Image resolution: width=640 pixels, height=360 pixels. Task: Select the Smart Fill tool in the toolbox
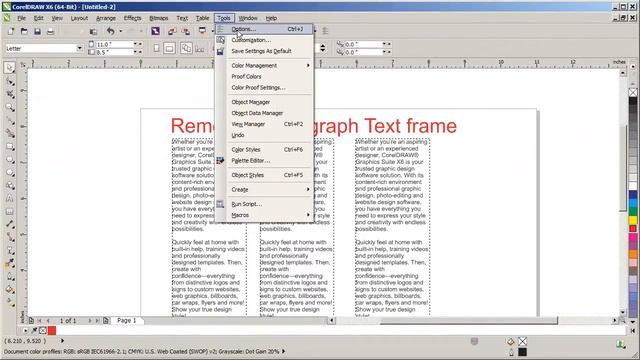10,133
